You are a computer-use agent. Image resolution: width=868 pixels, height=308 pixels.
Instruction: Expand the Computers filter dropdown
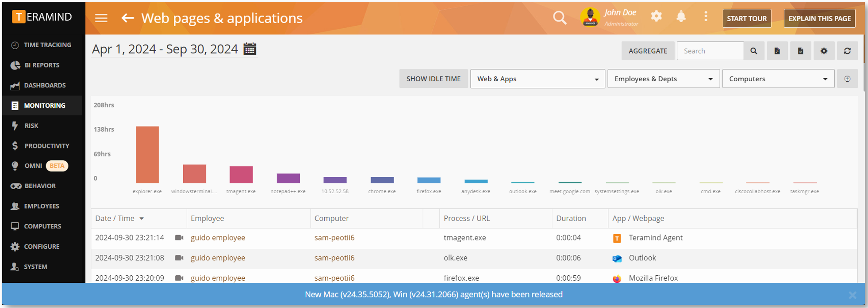coord(778,79)
